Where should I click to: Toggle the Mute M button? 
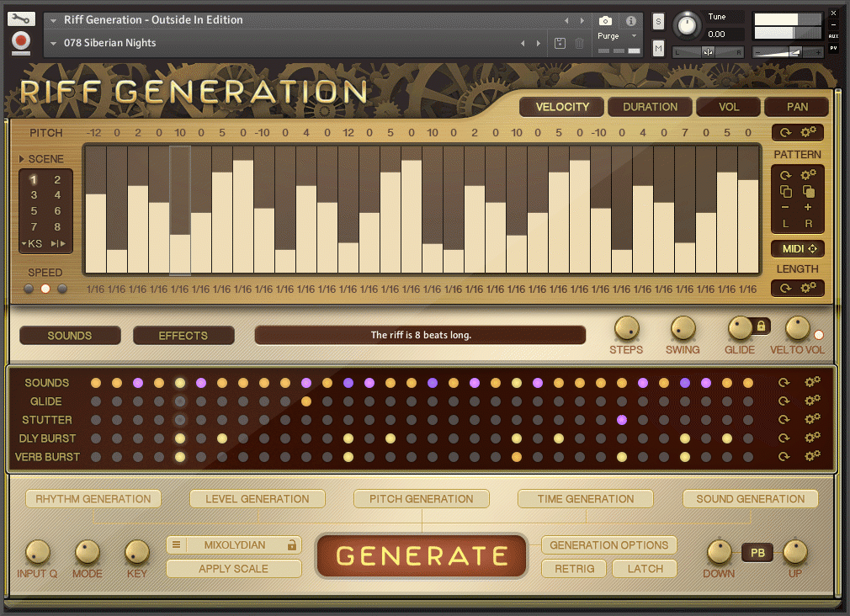pyautogui.click(x=658, y=48)
